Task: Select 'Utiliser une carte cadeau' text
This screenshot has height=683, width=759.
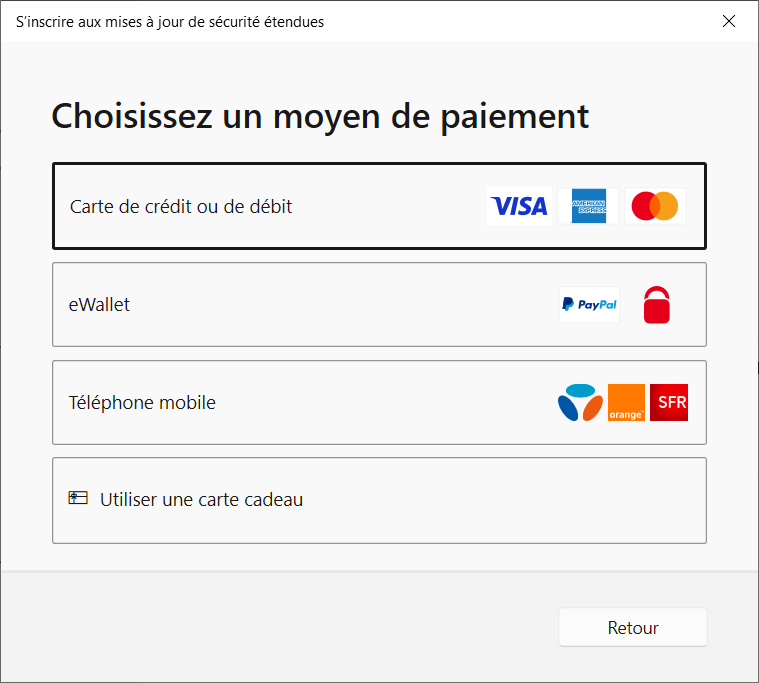Action: [x=201, y=499]
